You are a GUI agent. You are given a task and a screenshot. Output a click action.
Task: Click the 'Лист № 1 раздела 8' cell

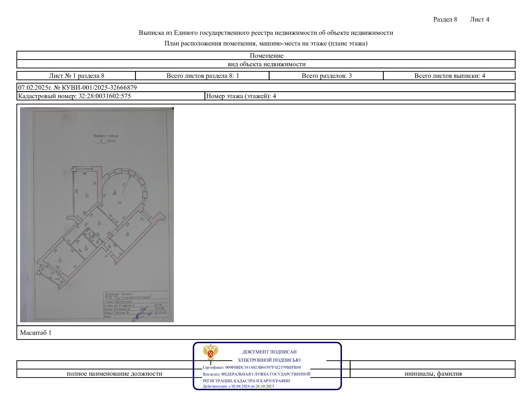[76, 76]
